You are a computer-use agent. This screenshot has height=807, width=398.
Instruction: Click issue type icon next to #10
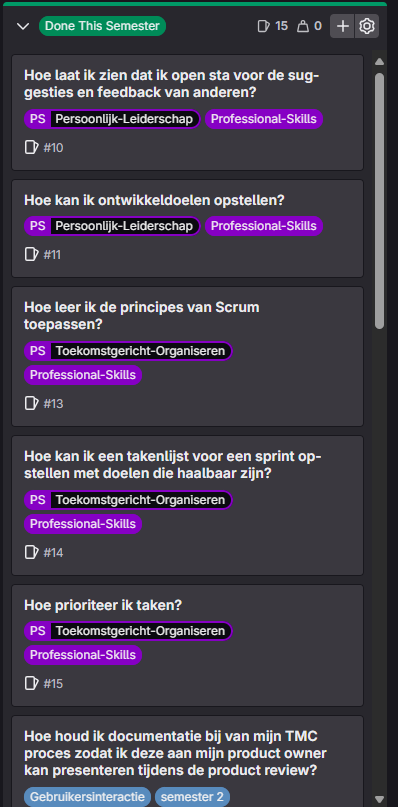pyautogui.click(x=31, y=148)
